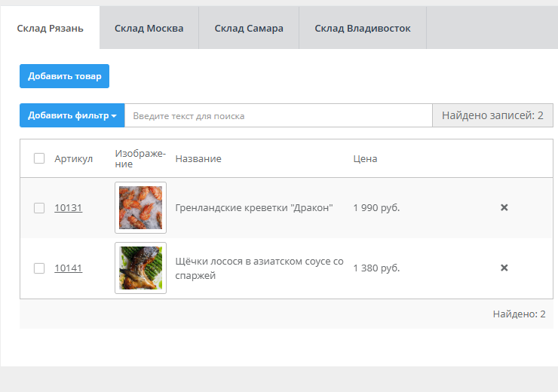Open article link 10141
This screenshot has height=392, width=558.
(x=68, y=268)
